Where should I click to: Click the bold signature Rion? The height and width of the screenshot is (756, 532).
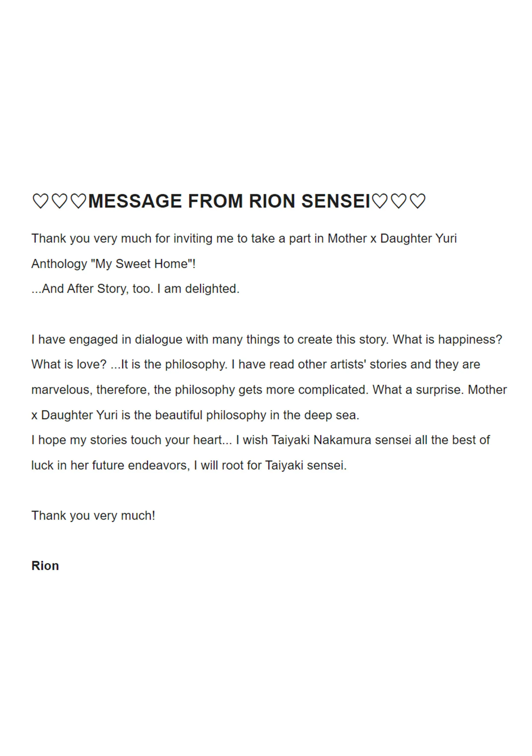click(x=45, y=566)
